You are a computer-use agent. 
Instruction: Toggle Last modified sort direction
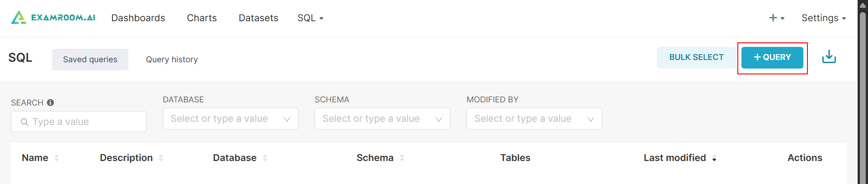714,158
